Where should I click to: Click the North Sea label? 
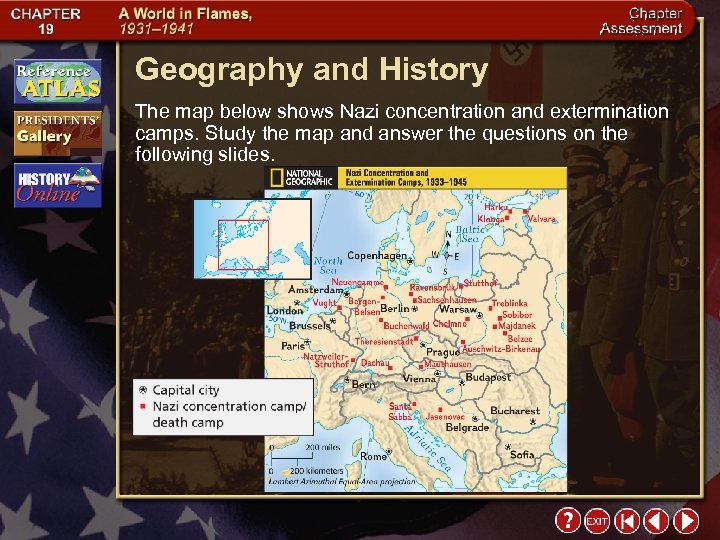328,265
